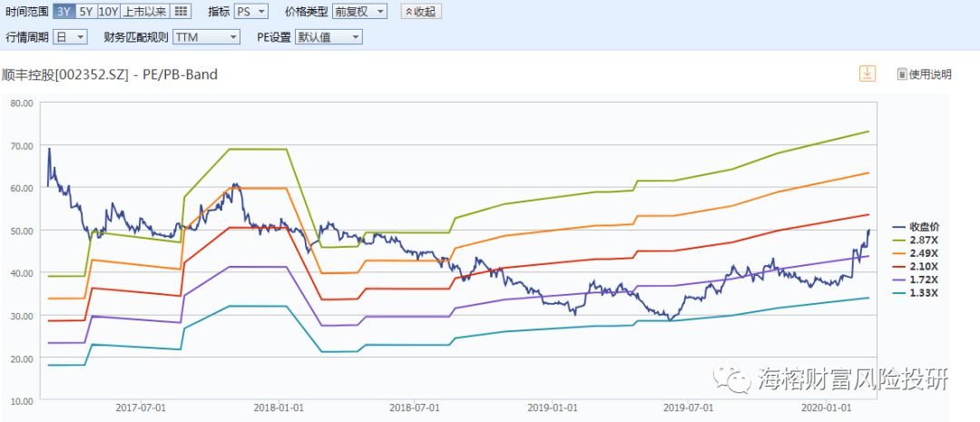
Task: Select the 3Y time range
Action: [x=64, y=11]
